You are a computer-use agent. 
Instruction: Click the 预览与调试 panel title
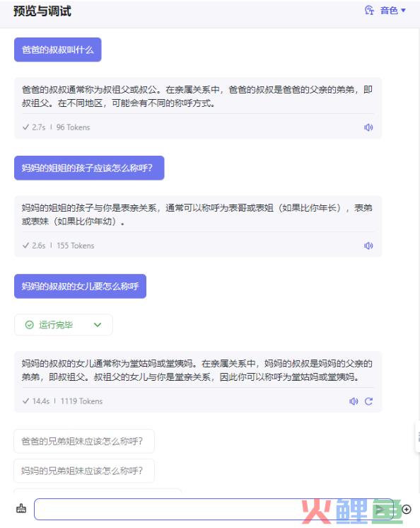pos(42,11)
